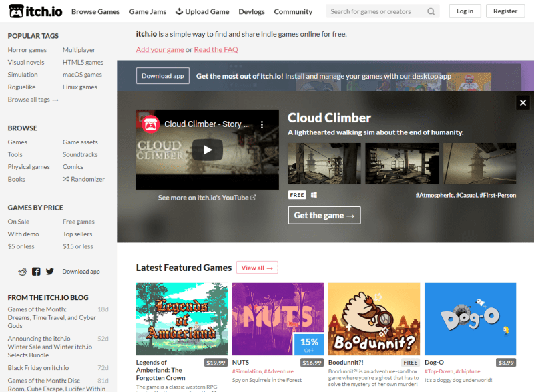Click the Reddit icon near Download app

[x=21, y=272]
